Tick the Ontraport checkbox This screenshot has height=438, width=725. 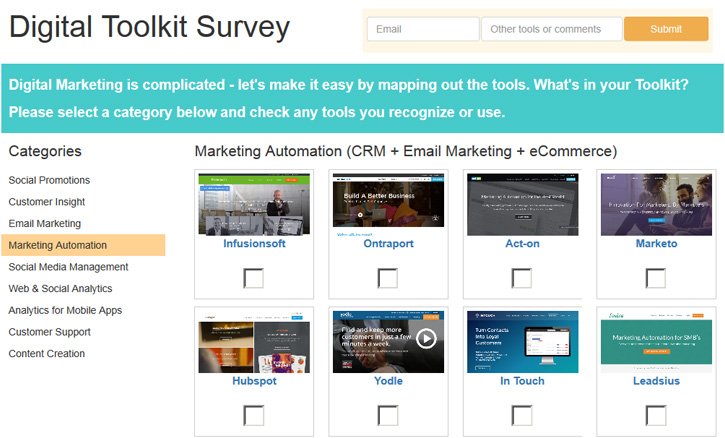click(x=387, y=278)
